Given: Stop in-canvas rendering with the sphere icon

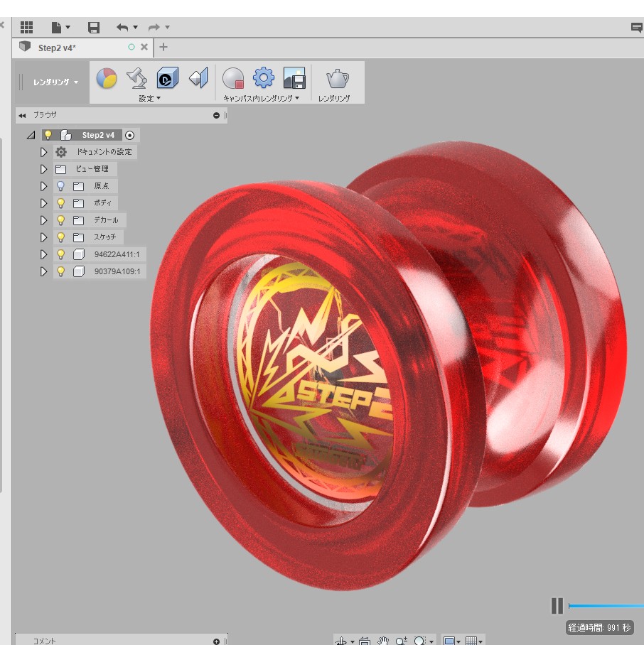Looking at the screenshot, I should 233,78.
